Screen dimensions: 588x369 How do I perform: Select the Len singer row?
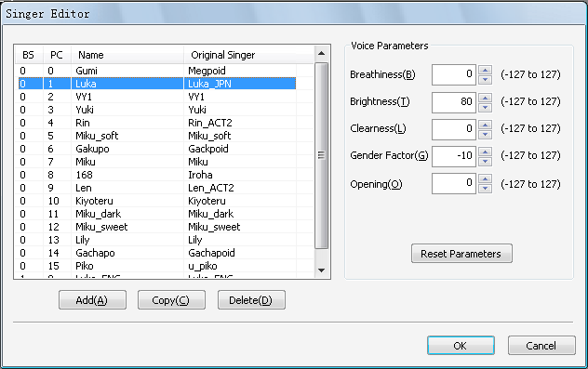157,188
